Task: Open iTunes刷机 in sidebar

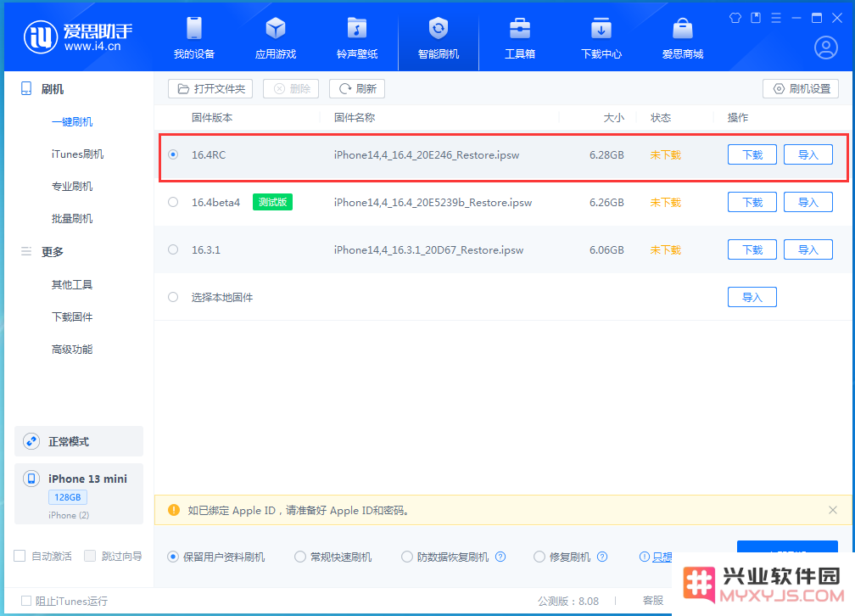Action: [x=77, y=154]
